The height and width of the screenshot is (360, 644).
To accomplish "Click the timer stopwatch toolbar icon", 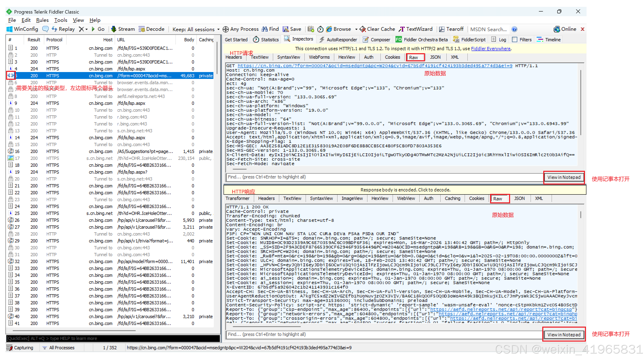I will click(x=320, y=29).
